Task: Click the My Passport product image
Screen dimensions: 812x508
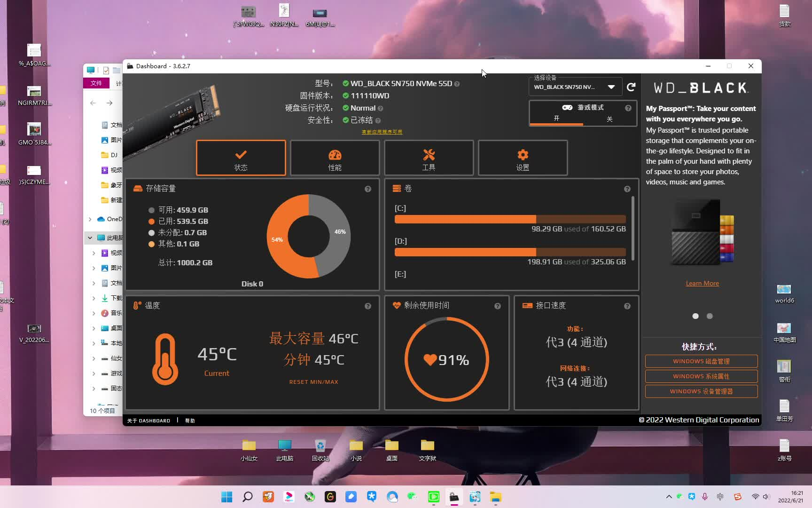Action: [x=702, y=232]
